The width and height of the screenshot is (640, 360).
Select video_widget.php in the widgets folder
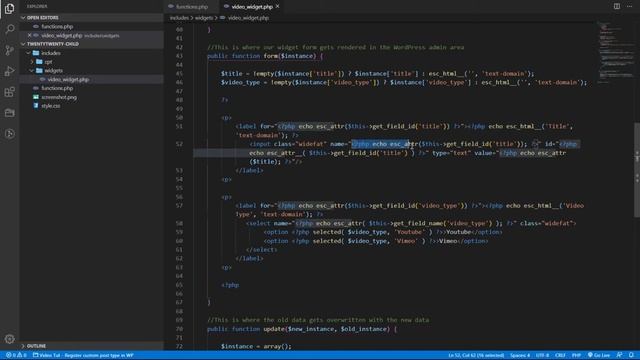click(x=68, y=80)
